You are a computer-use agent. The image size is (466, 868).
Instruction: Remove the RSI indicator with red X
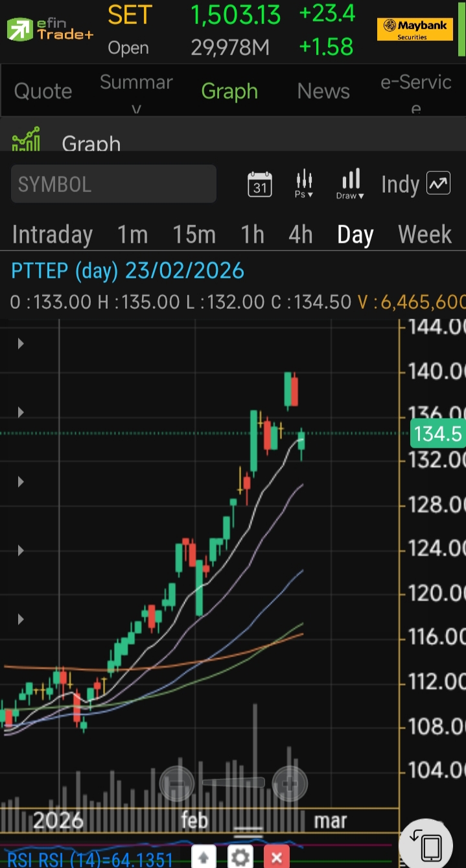277,858
